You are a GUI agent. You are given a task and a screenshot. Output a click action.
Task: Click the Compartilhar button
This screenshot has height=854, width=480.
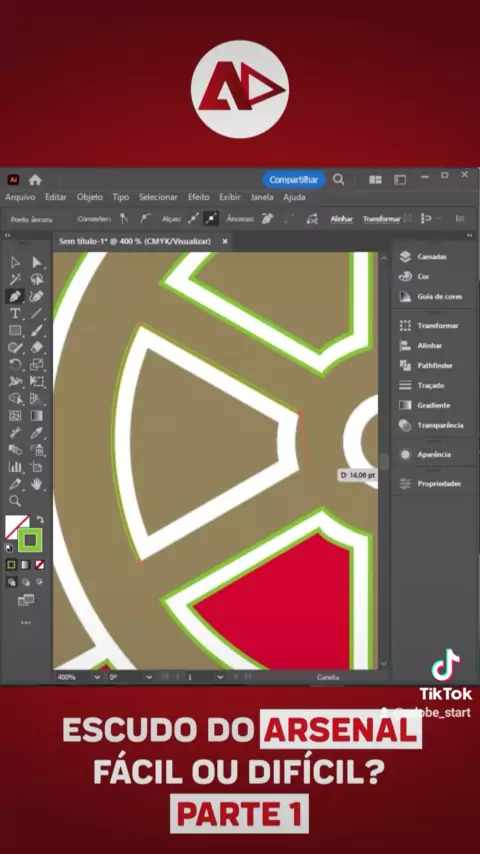[x=294, y=180]
